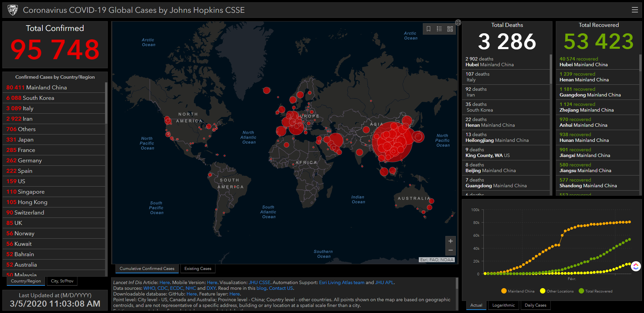The height and width of the screenshot is (313, 644).
Task: Toggle Total Recovered series in chart legend
Action: pyautogui.click(x=595, y=291)
